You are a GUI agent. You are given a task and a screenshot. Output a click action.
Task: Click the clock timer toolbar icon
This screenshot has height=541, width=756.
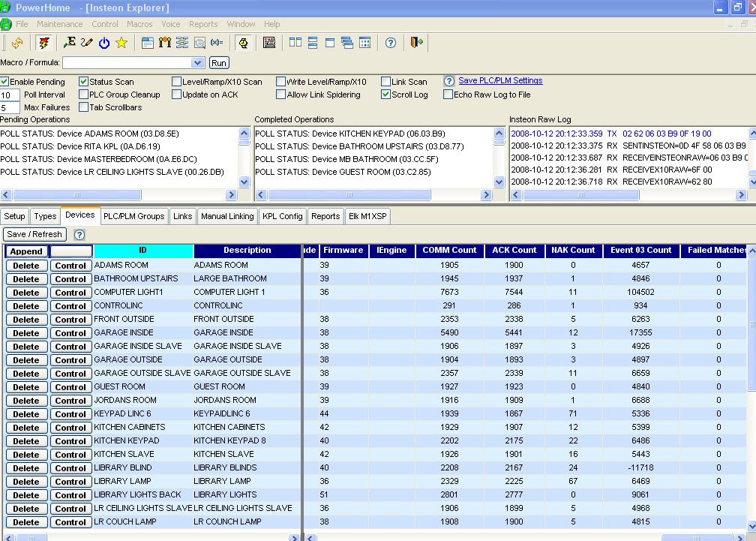coord(244,43)
